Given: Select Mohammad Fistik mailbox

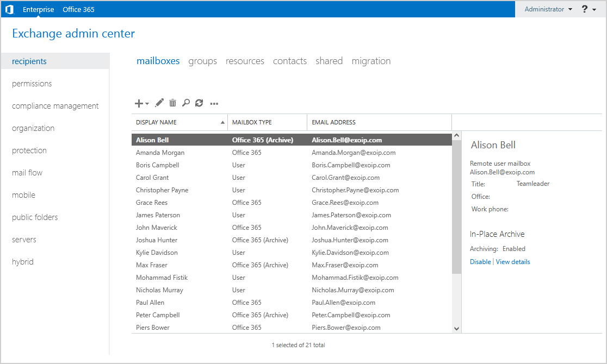Looking at the screenshot, I should point(292,278).
